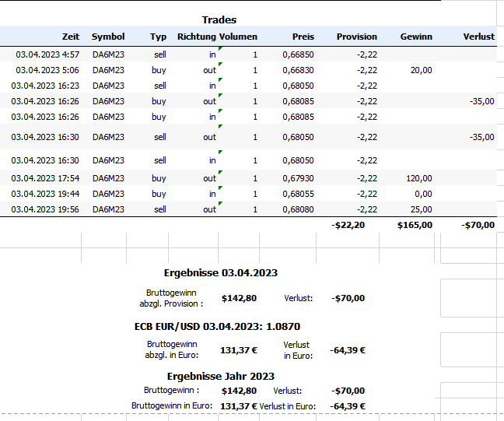
Task: Click the 'ECB EUR/USD 03.04.2023: 1.0870' heading
Action: pyautogui.click(x=217, y=327)
